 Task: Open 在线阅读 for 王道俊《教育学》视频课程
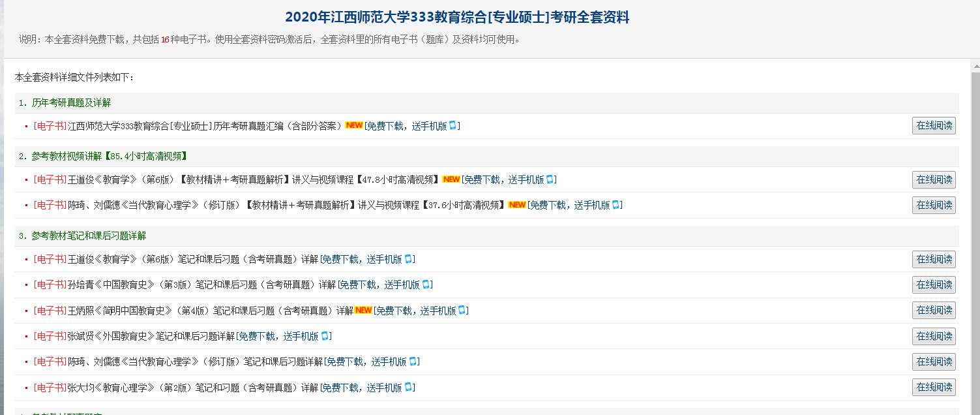934,179
